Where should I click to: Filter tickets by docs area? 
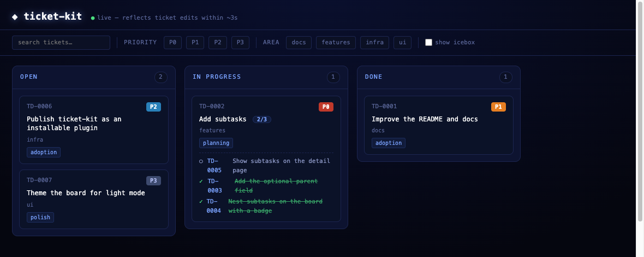[299, 42]
